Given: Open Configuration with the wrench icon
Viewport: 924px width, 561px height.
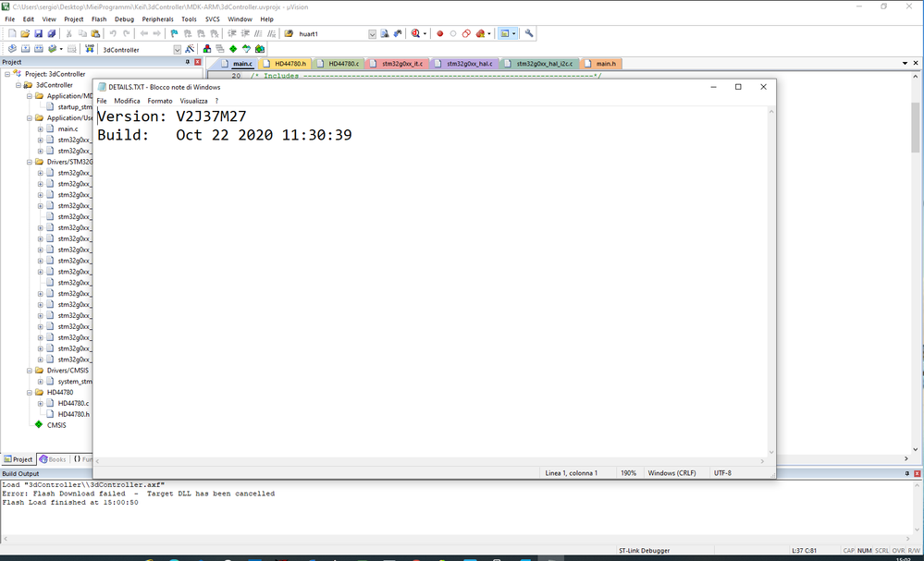Looking at the screenshot, I should (529, 33).
